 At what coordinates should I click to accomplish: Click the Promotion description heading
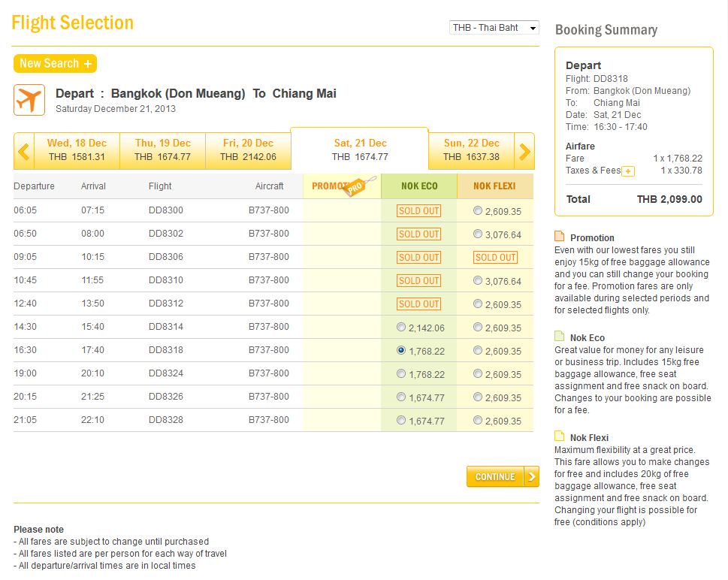click(592, 237)
